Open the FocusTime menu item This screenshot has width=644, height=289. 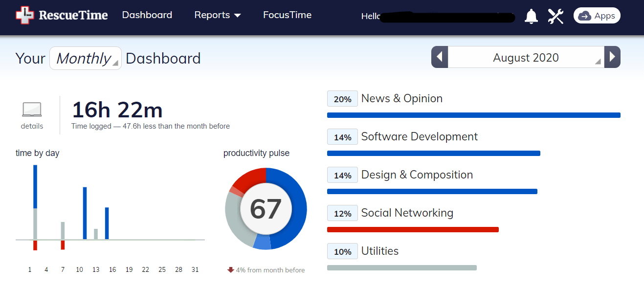tap(287, 15)
